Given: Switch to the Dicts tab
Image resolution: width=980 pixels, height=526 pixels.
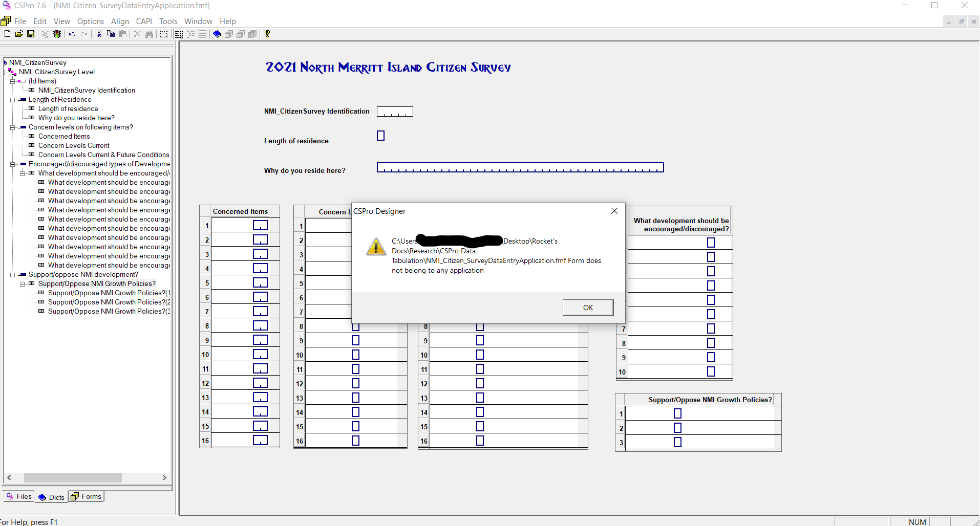Looking at the screenshot, I should point(51,497).
